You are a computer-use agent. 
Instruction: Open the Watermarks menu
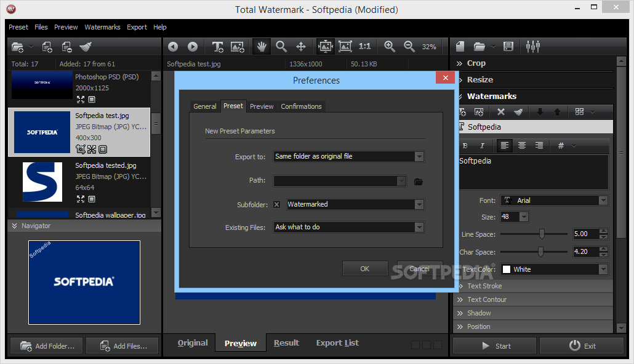(102, 27)
